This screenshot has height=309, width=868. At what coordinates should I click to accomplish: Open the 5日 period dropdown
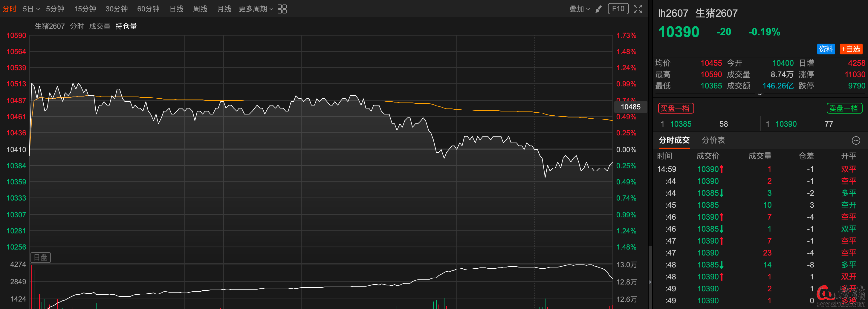(x=31, y=9)
